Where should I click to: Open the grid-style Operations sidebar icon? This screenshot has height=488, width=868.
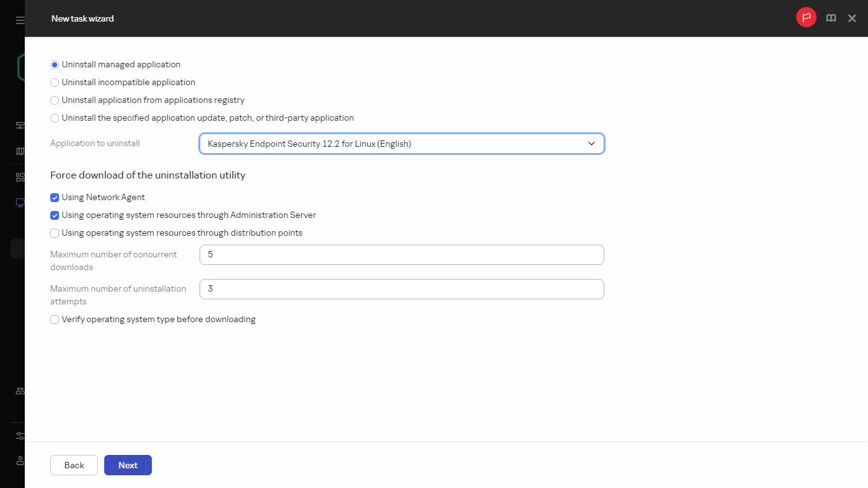click(x=19, y=177)
